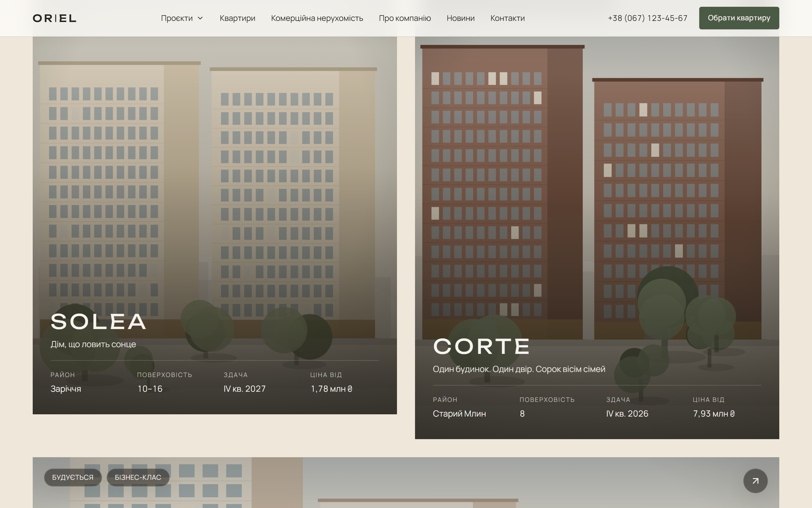The image size is (812, 508).
Task: Call the phone number +38 (067) 123-45-67
Action: 647,18
